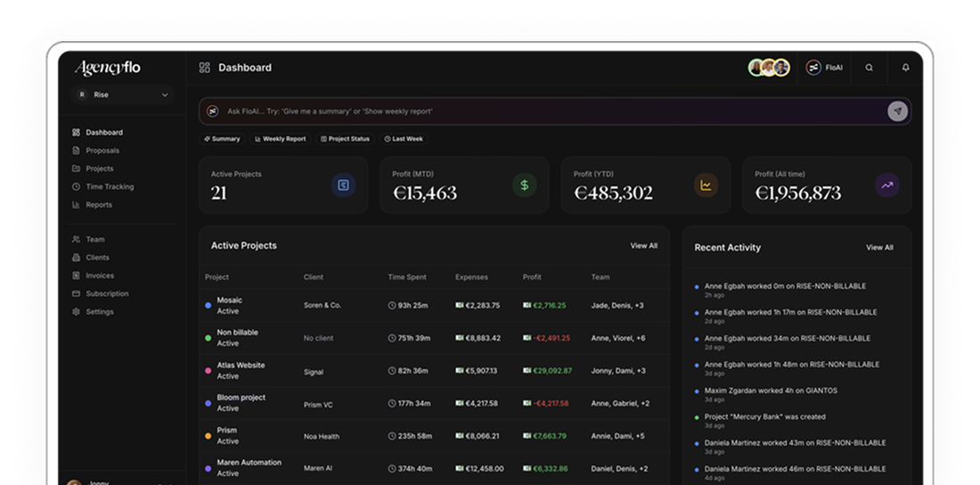Image resolution: width=980 pixels, height=485 pixels.
Task: Click the Ask FloAI input field
Action: point(543,111)
